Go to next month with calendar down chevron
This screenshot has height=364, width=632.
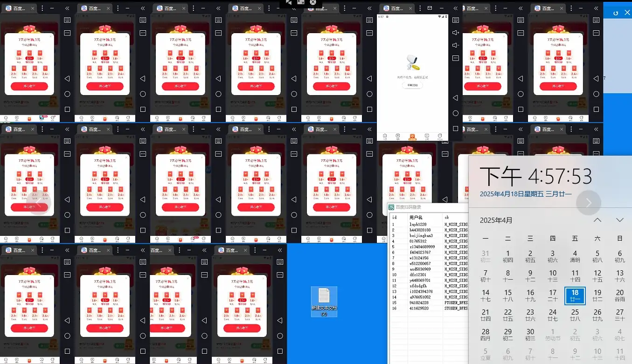click(619, 220)
